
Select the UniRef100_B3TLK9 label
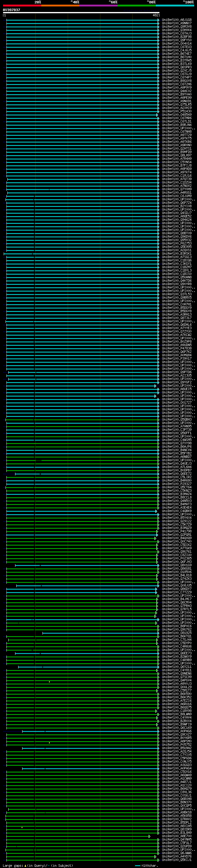(x=177, y=64)
